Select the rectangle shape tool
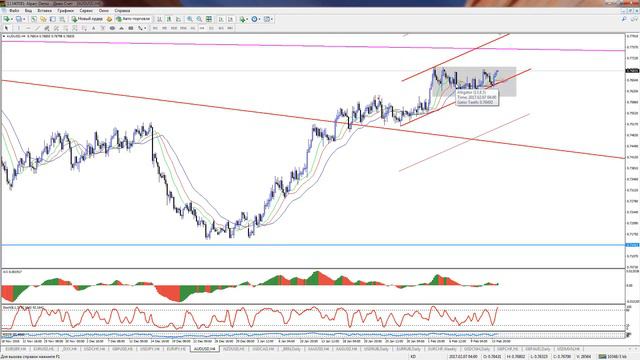Viewport: 640px width, 360px height. 131,28
